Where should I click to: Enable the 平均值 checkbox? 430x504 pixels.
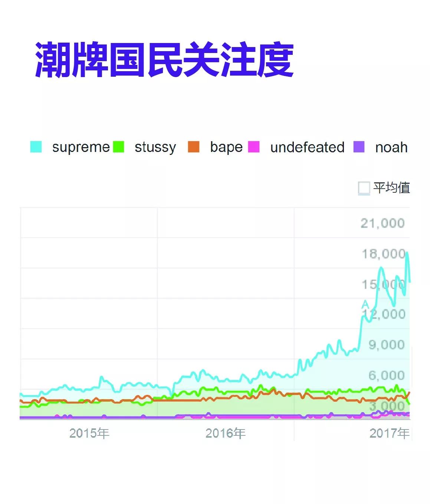pyautogui.click(x=364, y=188)
